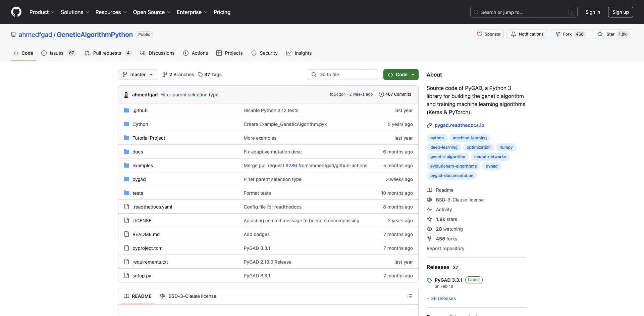The width and height of the screenshot is (644, 316).
Task: Open the master branch dropdown
Action: pyautogui.click(x=138, y=75)
